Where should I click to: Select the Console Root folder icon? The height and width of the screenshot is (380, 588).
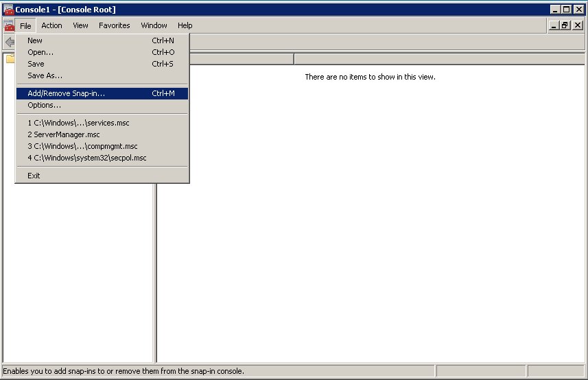(x=10, y=59)
